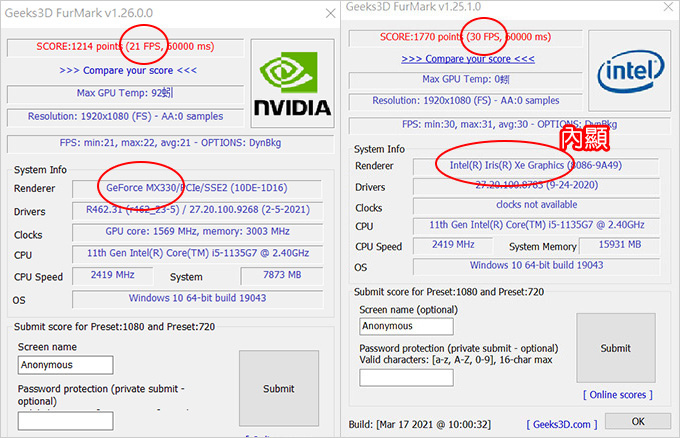
Task: Click Submit button in the NVIDIA FurMark window
Action: 279,389
